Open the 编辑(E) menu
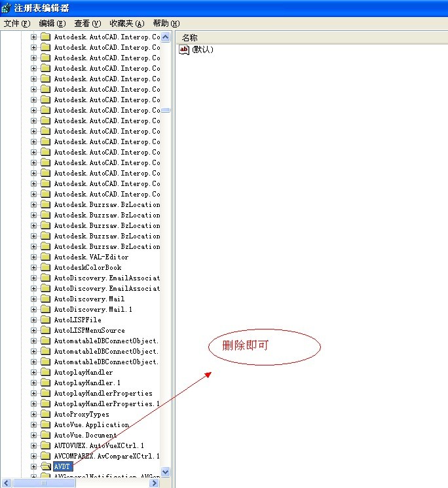Viewport: 448px width, 488px height. coord(52,24)
